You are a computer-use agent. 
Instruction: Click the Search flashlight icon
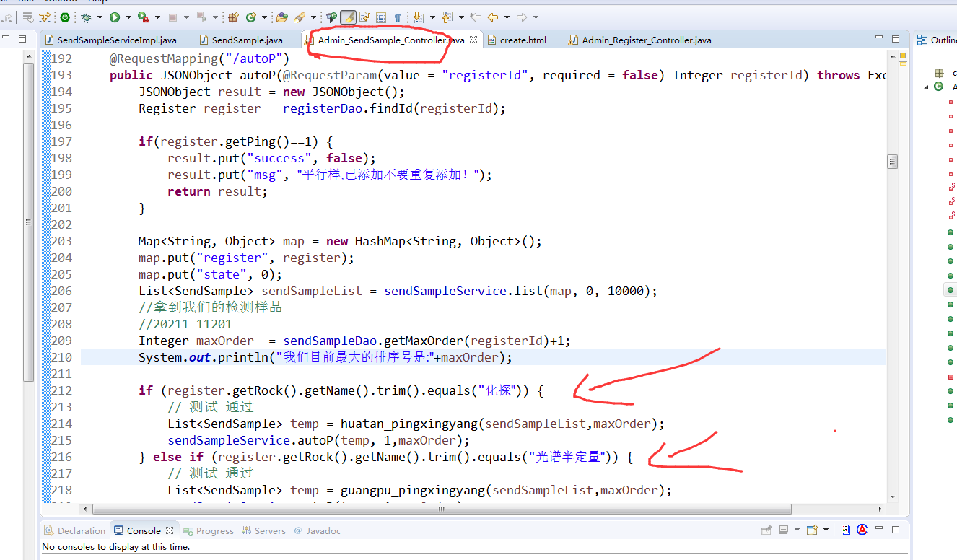click(x=300, y=17)
